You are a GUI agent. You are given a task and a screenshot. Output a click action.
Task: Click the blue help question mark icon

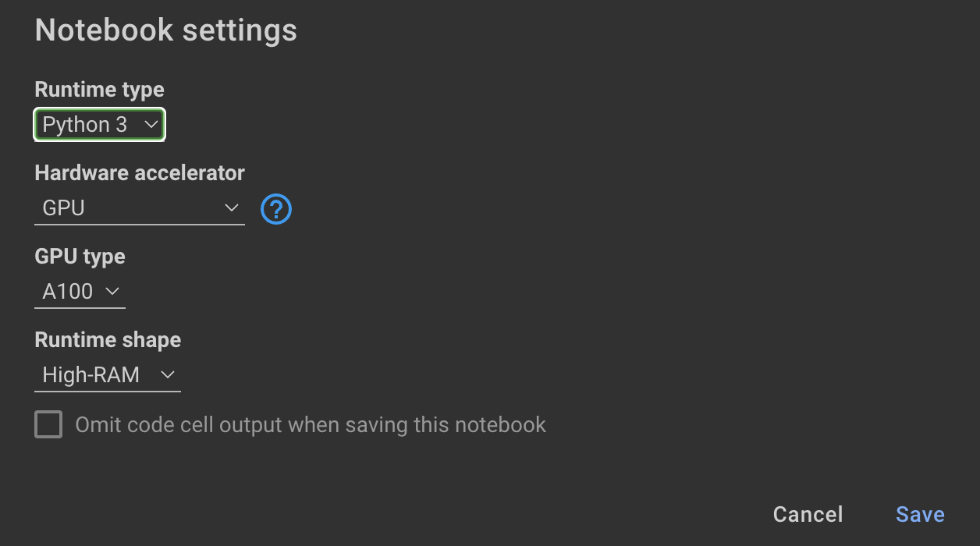point(276,209)
